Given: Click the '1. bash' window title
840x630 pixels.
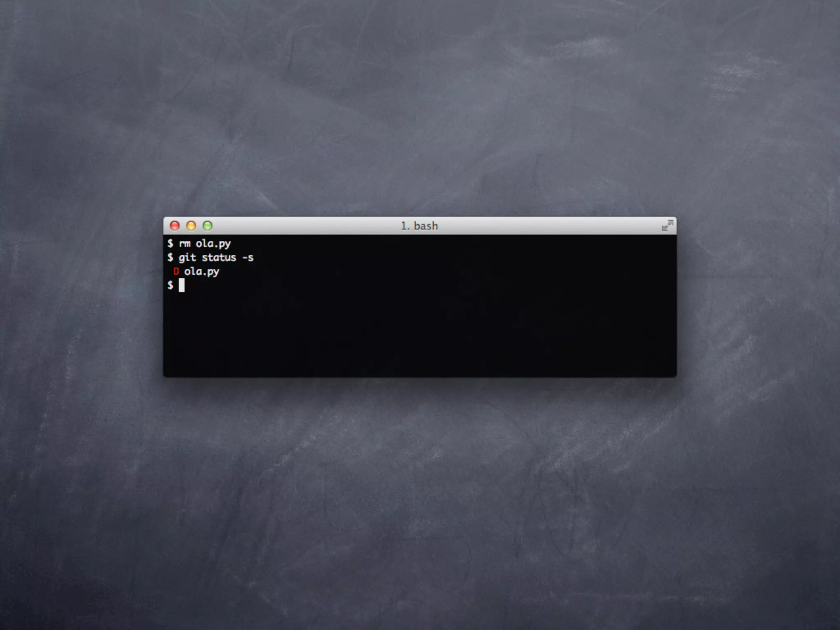Looking at the screenshot, I should tap(419, 226).
